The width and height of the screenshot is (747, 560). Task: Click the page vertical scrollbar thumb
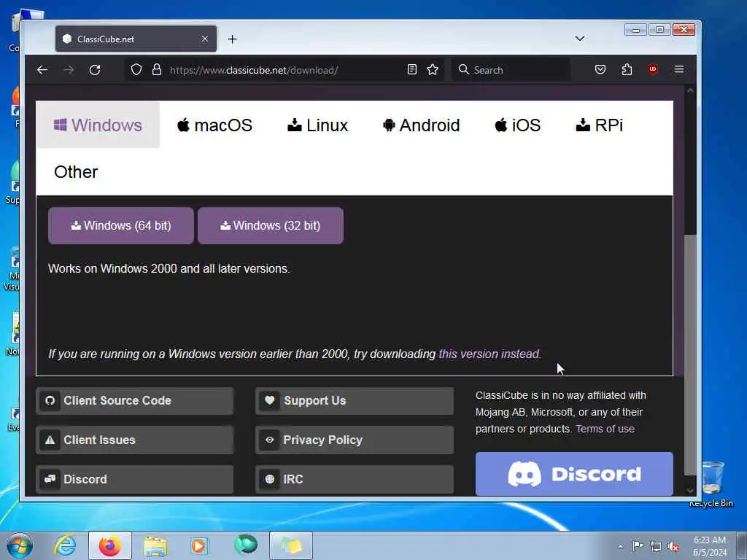pos(690,355)
